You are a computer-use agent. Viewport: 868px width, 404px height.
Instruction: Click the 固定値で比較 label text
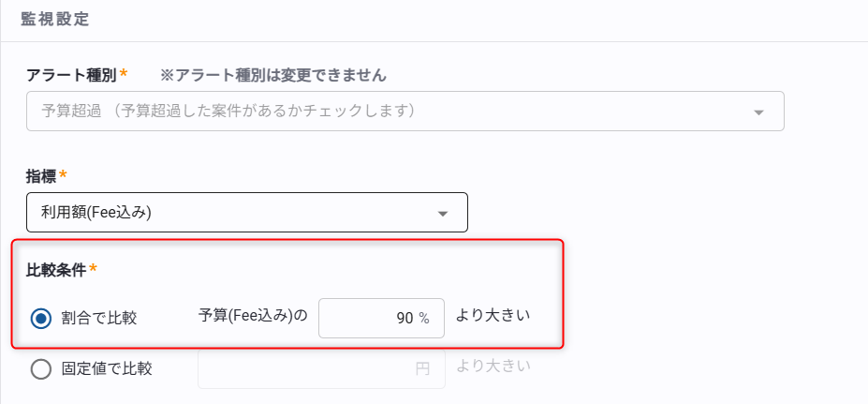107,368
